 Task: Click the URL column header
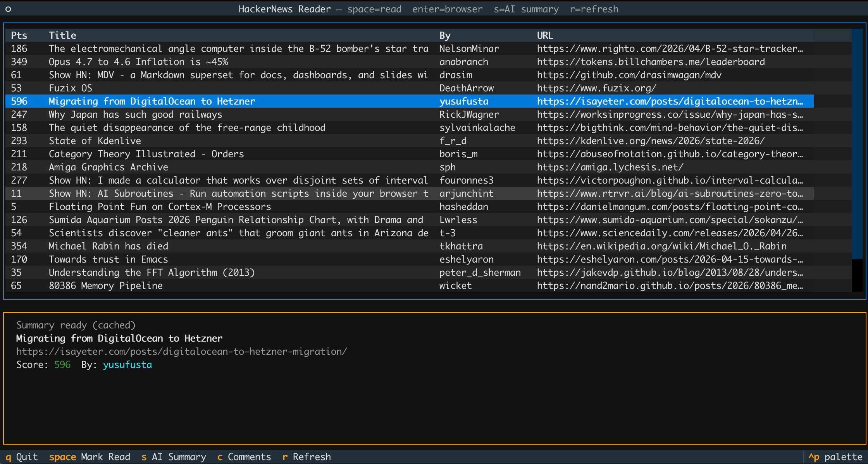(x=545, y=36)
